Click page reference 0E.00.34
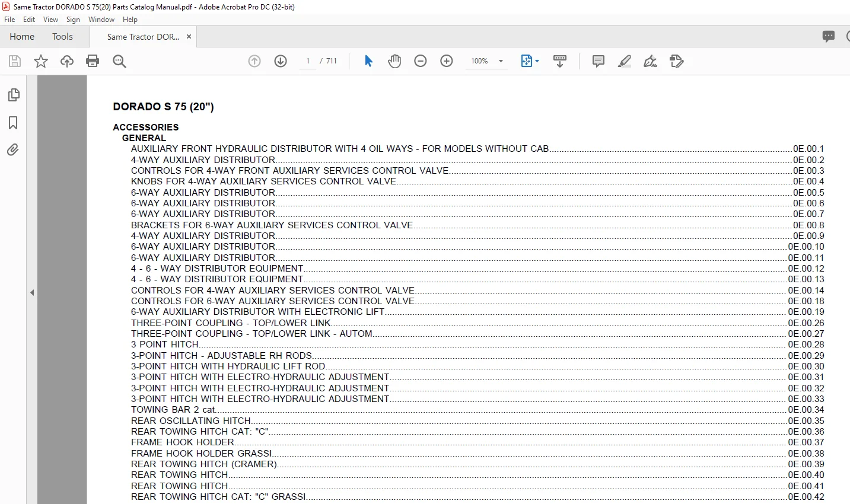This screenshot has width=850, height=504. [x=806, y=410]
